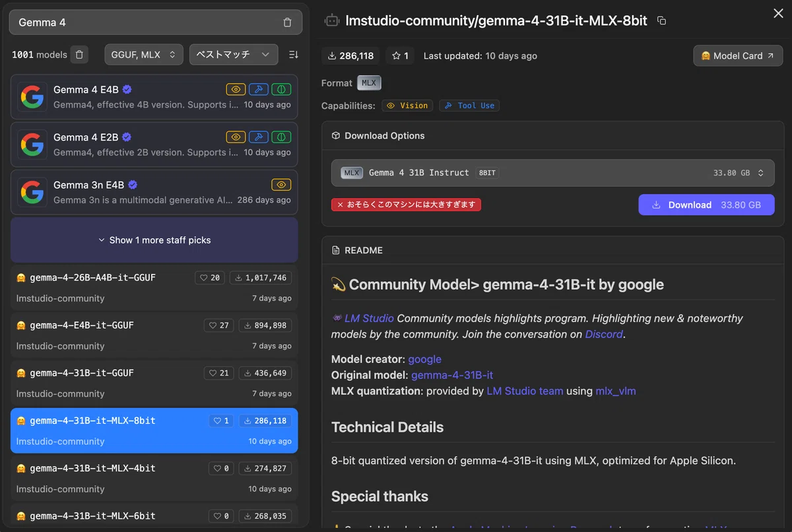Select gemma-4-31B-it-MLX-4bit in results
Image resolution: width=792 pixels, height=532 pixels.
click(x=154, y=478)
